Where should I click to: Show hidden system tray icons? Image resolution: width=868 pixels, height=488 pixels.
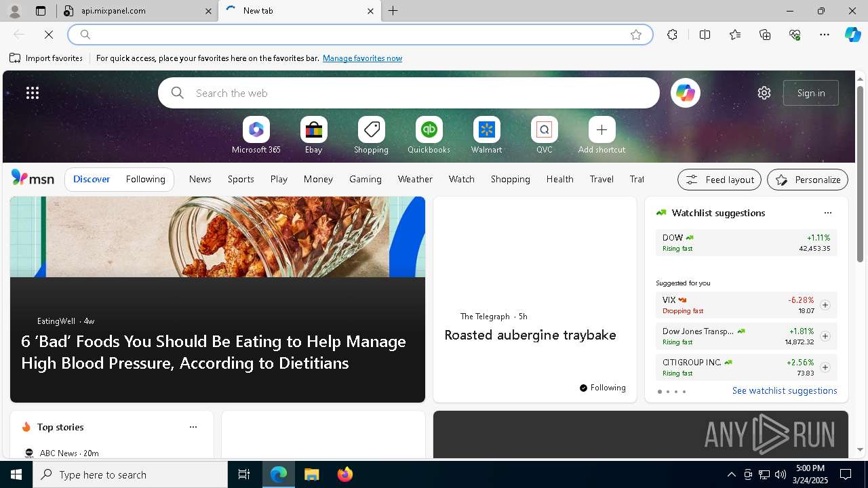[x=731, y=474]
